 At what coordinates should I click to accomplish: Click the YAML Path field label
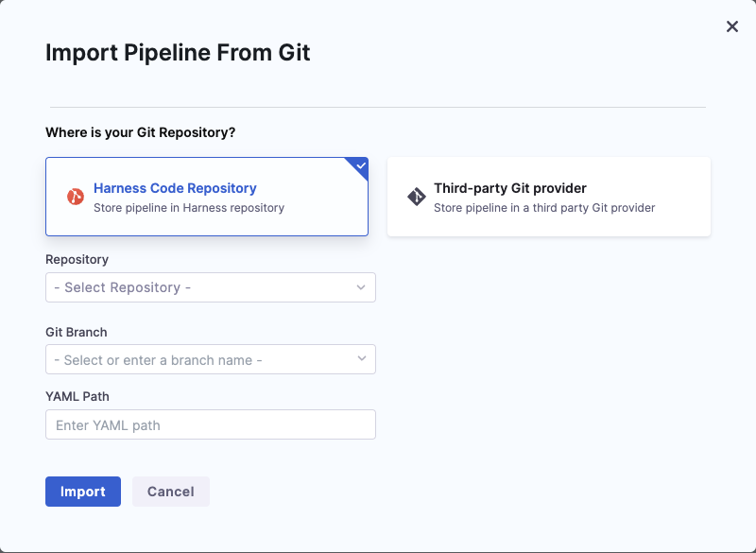[75, 396]
